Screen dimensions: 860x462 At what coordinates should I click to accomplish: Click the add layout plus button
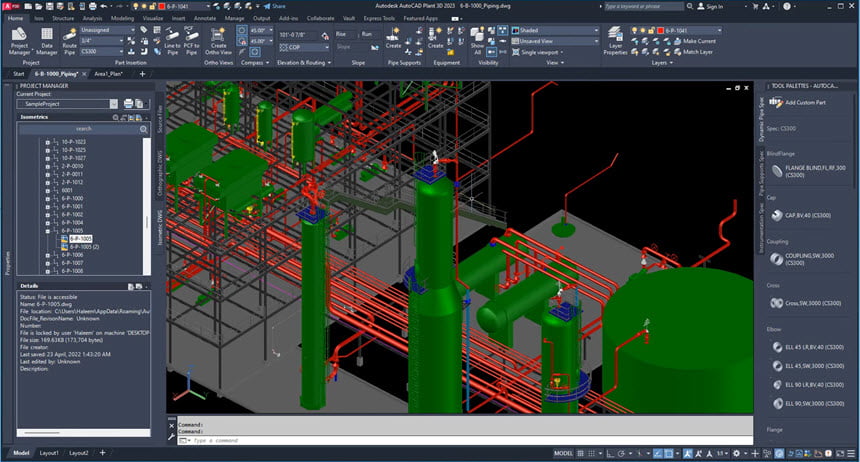pyautogui.click(x=103, y=453)
